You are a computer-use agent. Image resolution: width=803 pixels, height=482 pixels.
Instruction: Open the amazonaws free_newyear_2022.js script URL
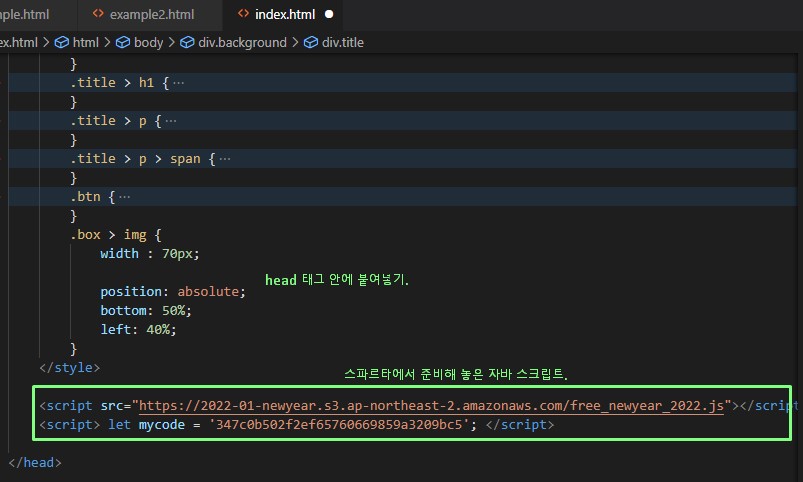click(431, 406)
